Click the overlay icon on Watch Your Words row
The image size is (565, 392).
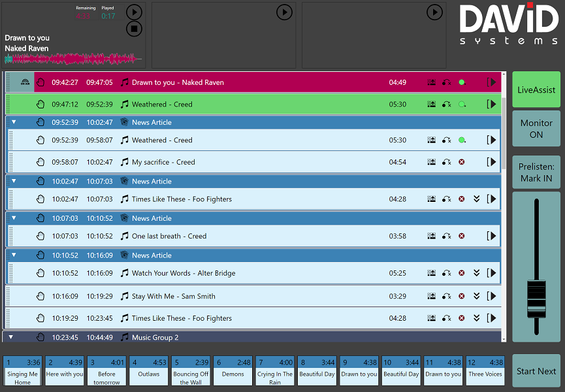(432, 273)
